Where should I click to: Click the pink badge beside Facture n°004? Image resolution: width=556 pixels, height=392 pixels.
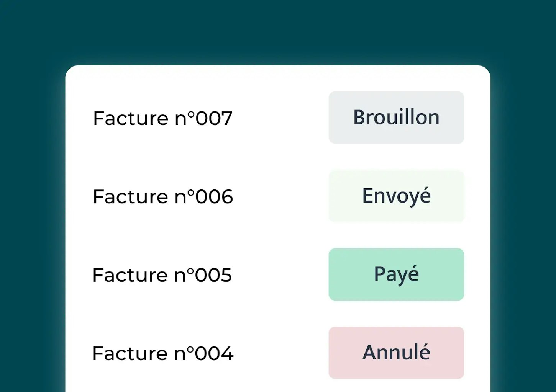point(396,353)
